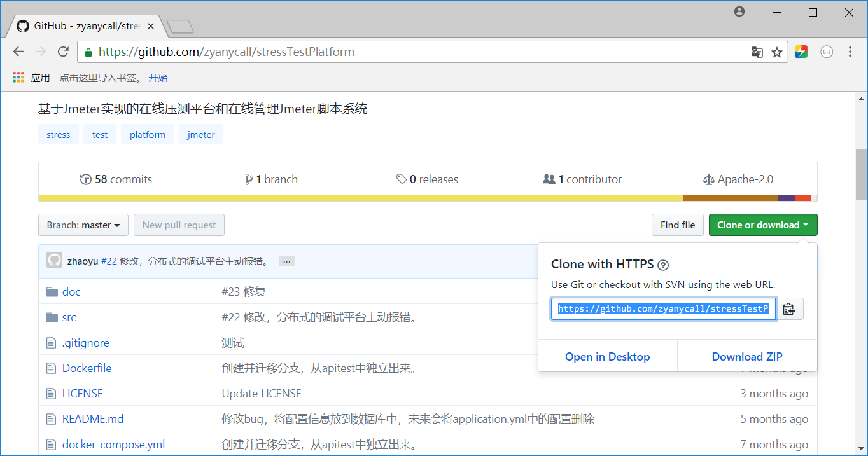This screenshot has width=868, height=456.
Task: Copy clone URL using the clipboard icon
Action: [789, 308]
